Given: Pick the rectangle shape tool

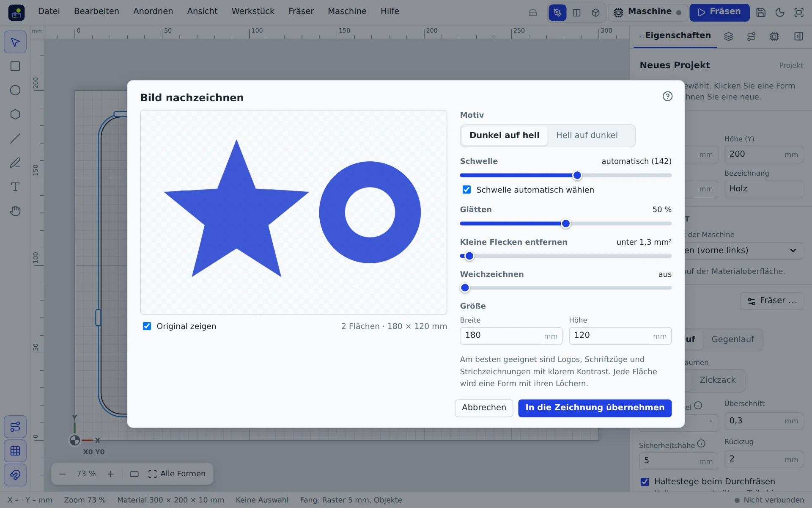Looking at the screenshot, I should (x=15, y=66).
